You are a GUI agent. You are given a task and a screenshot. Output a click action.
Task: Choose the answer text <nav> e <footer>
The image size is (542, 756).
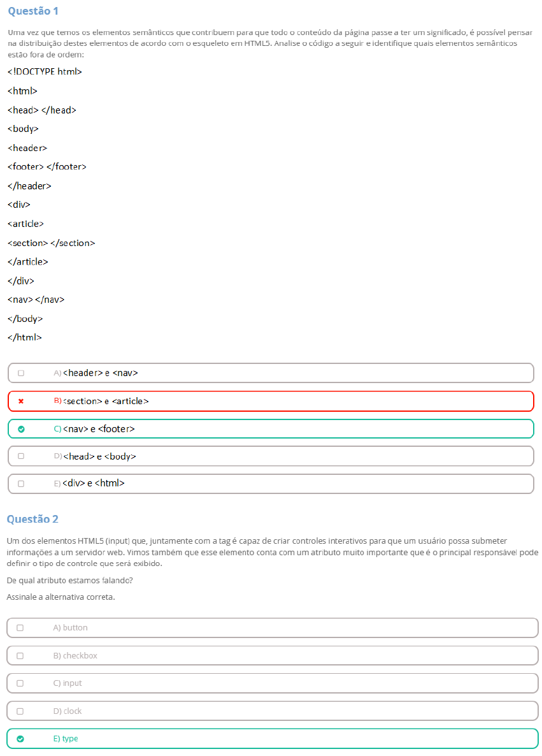point(99,429)
